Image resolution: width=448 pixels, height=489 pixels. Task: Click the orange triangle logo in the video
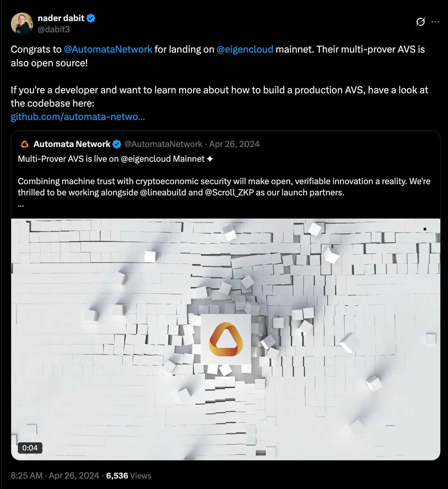click(x=226, y=339)
